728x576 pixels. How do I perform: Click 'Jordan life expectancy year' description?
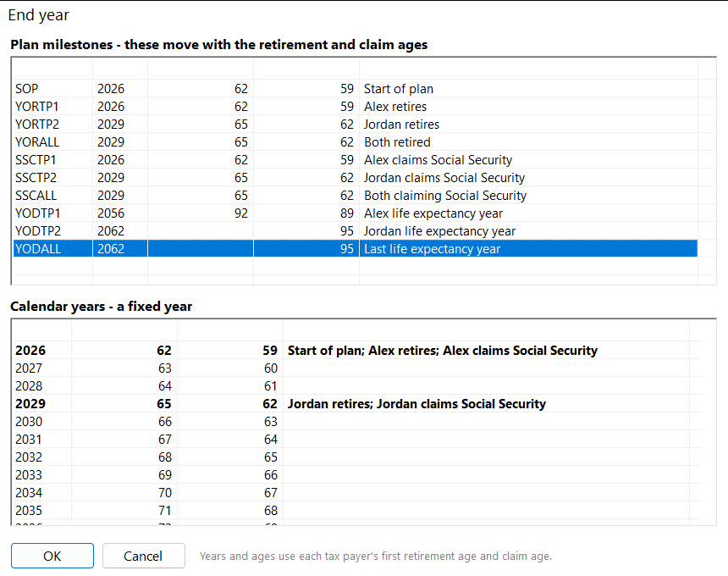(x=439, y=231)
